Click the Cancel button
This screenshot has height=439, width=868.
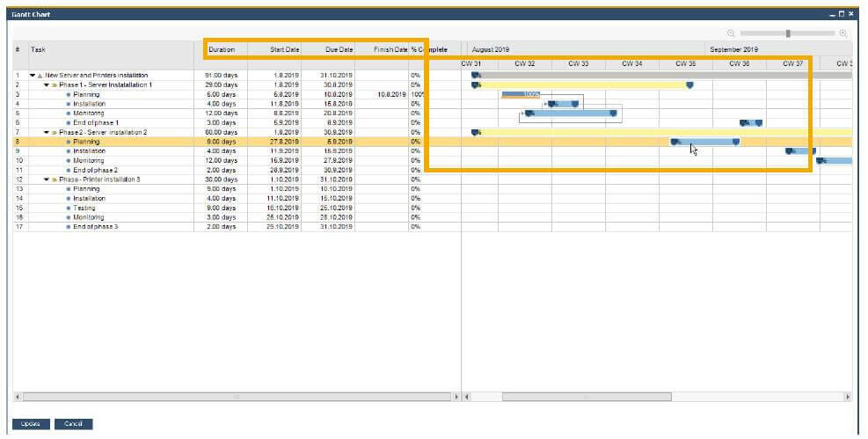tap(74, 424)
